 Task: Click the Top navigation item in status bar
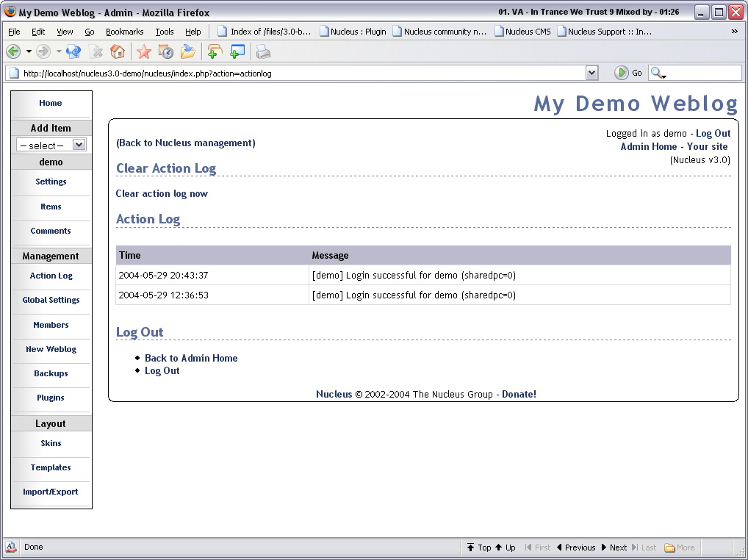point(479,547)
